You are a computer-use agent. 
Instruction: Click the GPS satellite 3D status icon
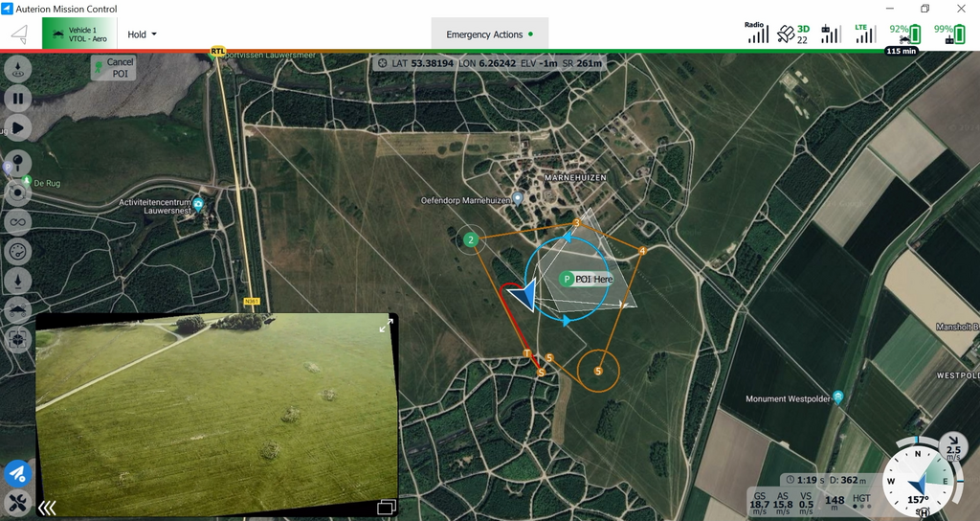(792, 34)
